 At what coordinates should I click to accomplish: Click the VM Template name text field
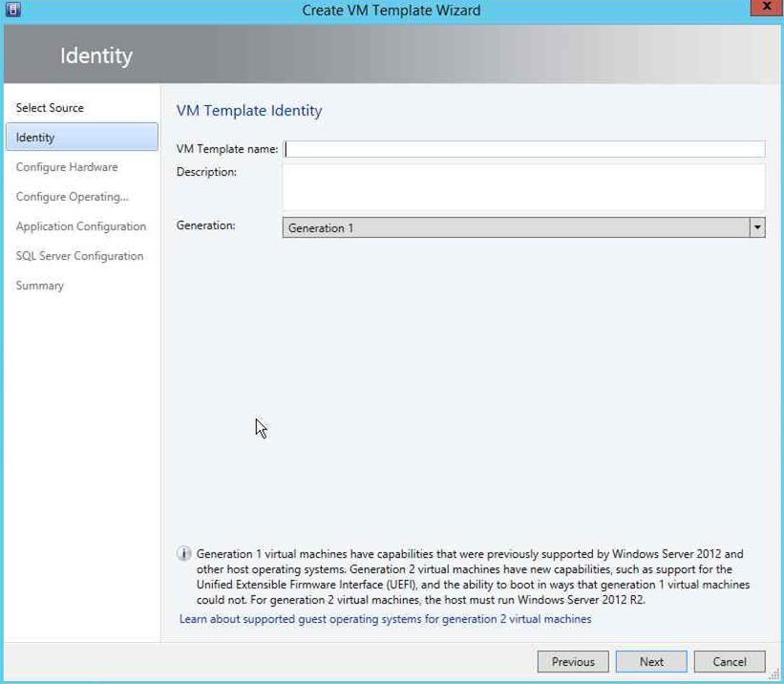524,149
